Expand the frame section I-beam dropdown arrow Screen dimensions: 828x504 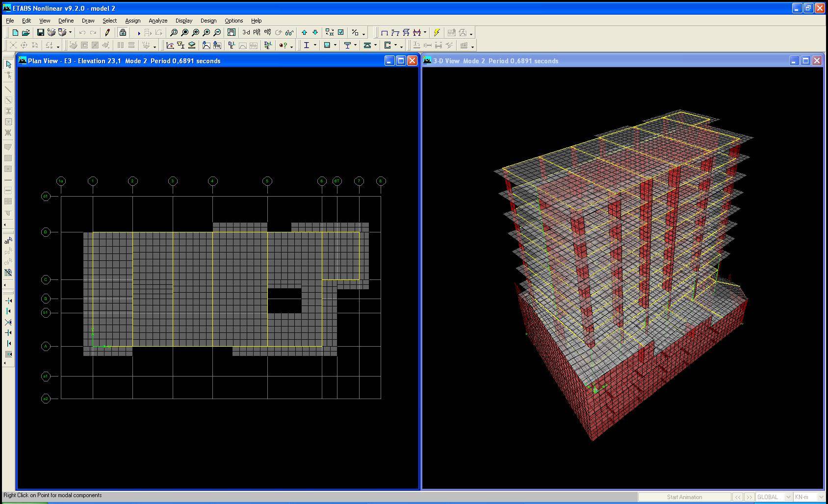click(x=315, y=46)
